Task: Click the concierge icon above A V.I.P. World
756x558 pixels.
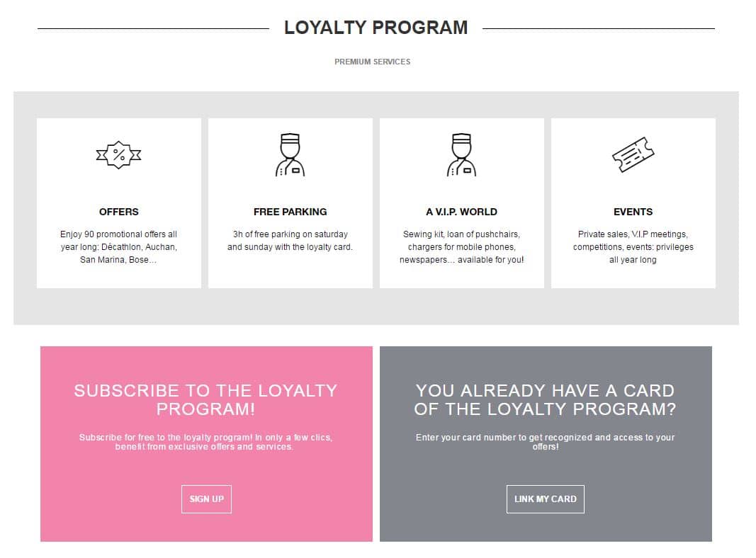Action: click(461, 154)
